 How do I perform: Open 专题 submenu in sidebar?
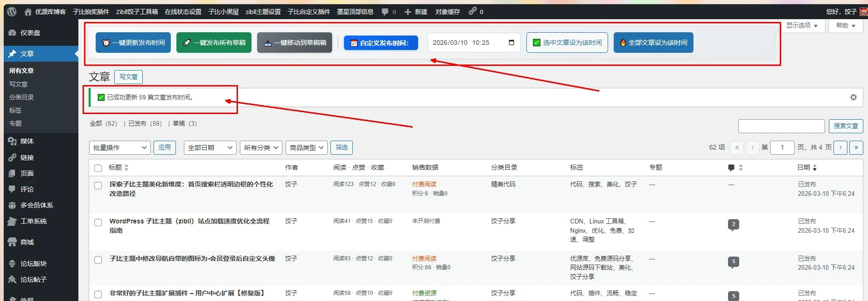coord(15,123)
